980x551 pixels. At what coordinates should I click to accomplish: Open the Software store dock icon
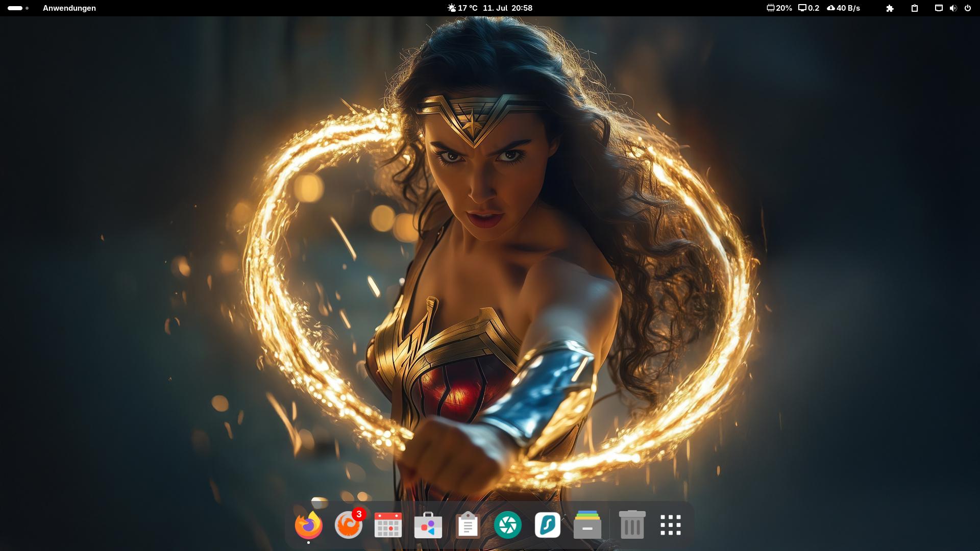[x=428, y=525]
